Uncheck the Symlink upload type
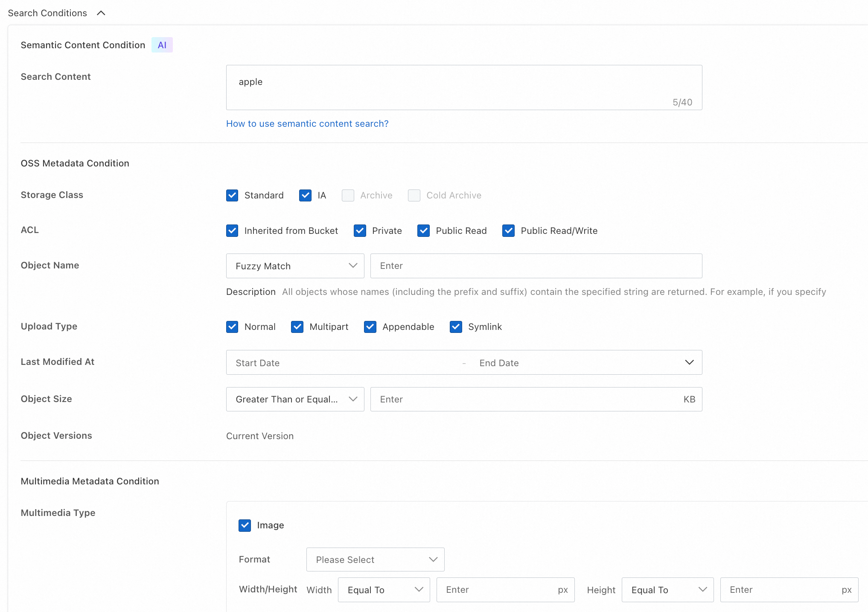 pos(456,327)
